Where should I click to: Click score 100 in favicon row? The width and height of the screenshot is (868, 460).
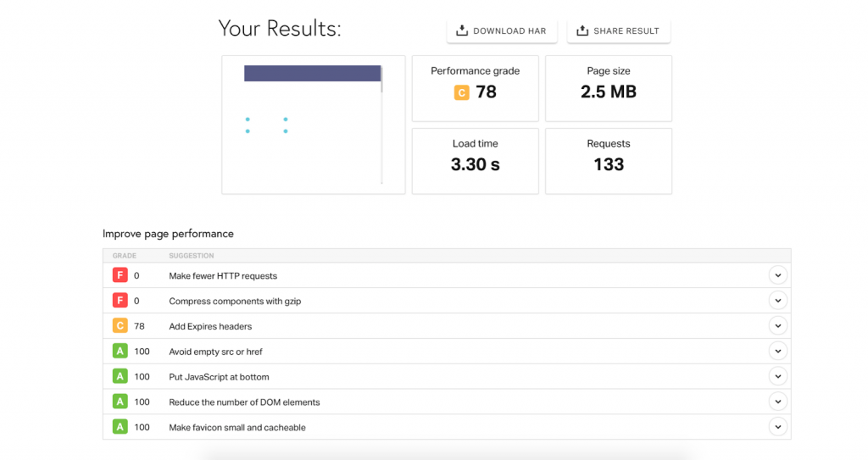[142, 427]
